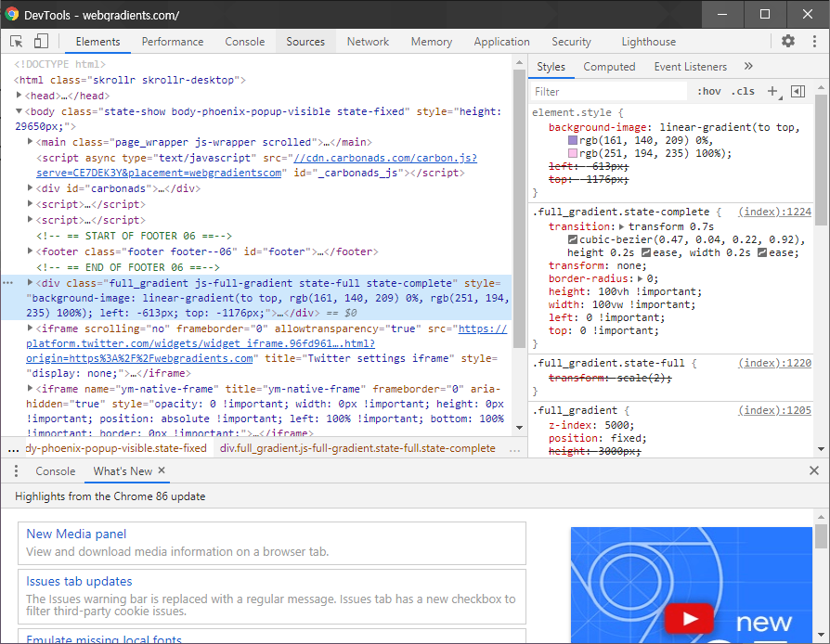Open ease editor for height 0.2s
Screen dimensions: 830x644
tap(646, 253)
